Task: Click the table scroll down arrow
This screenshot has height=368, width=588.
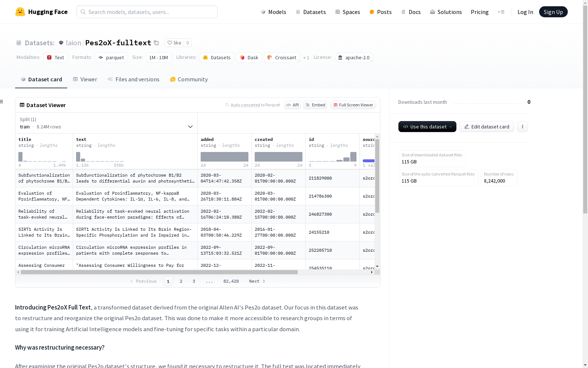Action: [x=377, y=266]
